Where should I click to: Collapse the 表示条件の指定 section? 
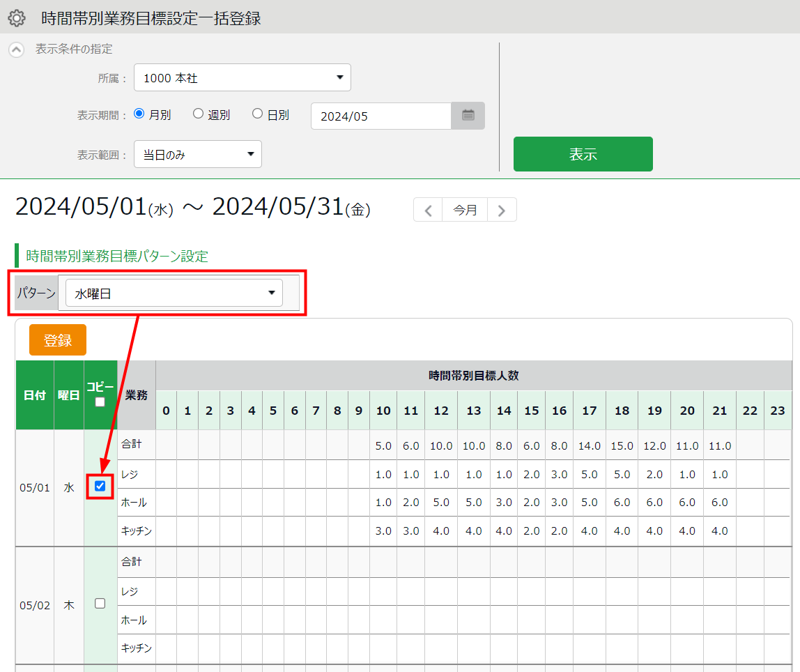[x=16, y=49]
